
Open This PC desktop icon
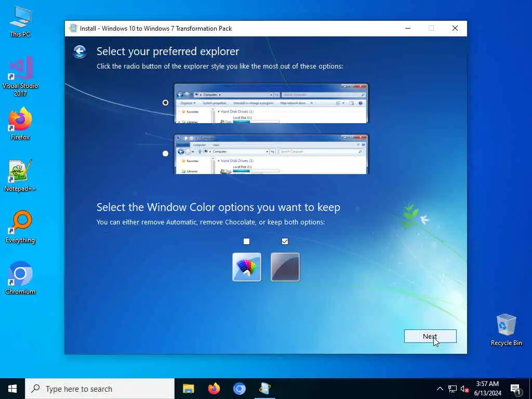[20, 22]
